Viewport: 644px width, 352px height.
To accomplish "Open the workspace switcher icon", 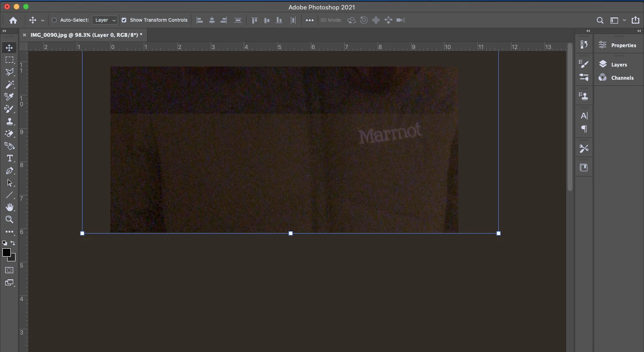I will coord(614,20).
